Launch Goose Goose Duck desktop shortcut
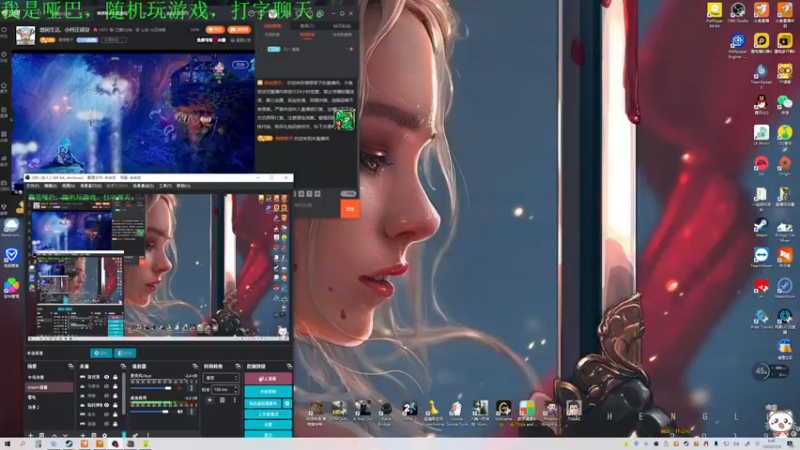The width and height of the screenshot is (800, 450). coord(456,412)
